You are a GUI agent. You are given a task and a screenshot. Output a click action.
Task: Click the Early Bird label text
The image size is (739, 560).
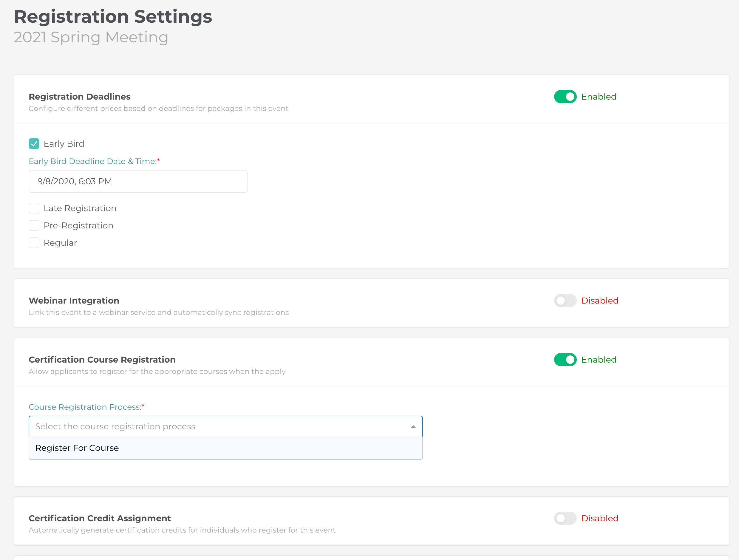[64, 143]
